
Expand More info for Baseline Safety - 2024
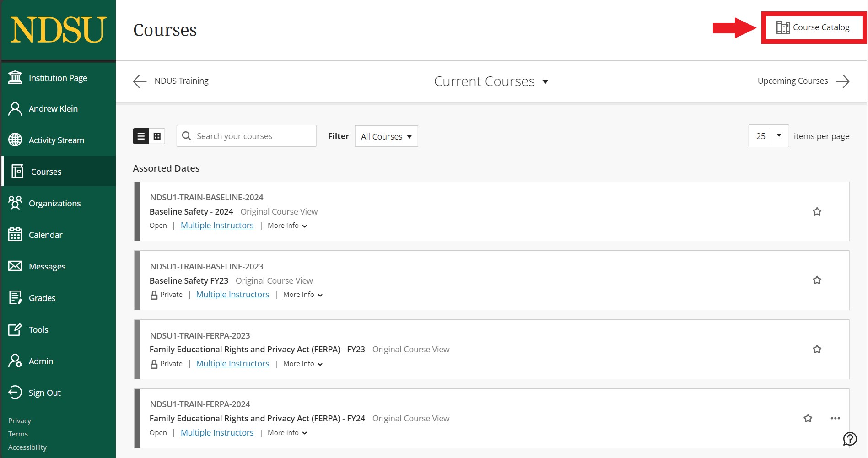coord(287,226)
